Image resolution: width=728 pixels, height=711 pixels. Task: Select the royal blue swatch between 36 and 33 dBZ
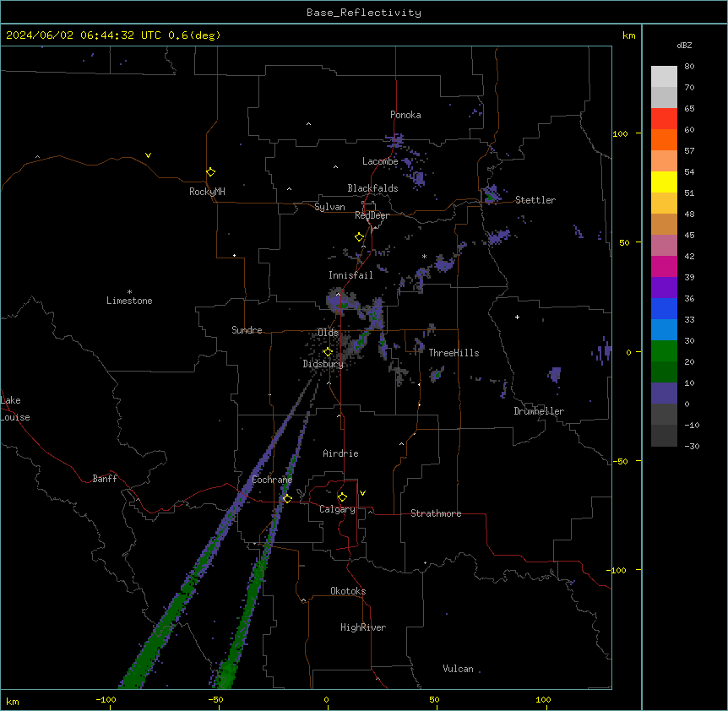pos(664,308)
